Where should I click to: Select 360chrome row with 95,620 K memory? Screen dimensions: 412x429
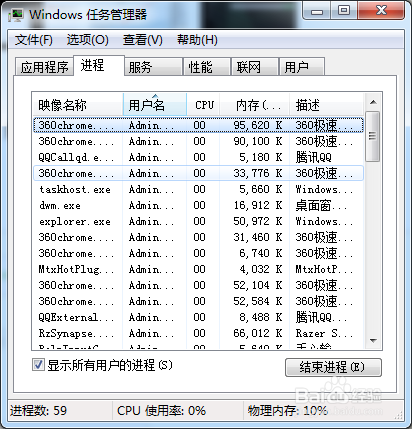pos(198,125)
